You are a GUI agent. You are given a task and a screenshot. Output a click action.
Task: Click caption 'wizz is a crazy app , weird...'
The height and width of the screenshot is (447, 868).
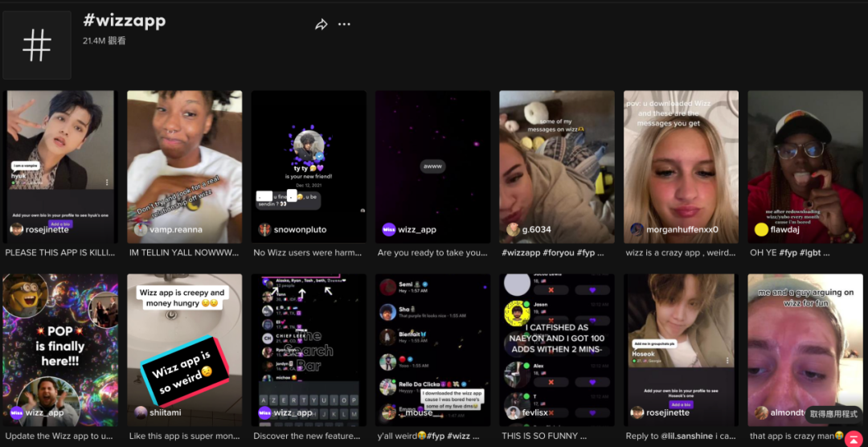681,252
